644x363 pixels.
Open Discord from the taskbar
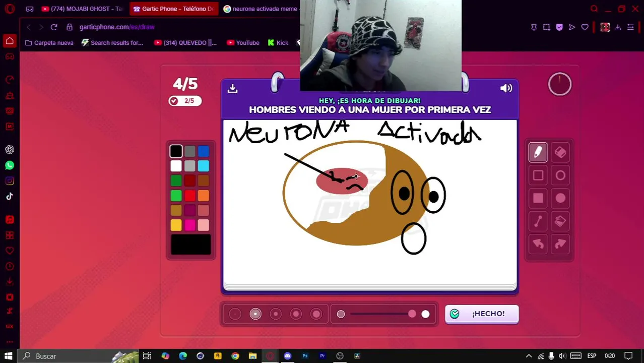point(287,356)
